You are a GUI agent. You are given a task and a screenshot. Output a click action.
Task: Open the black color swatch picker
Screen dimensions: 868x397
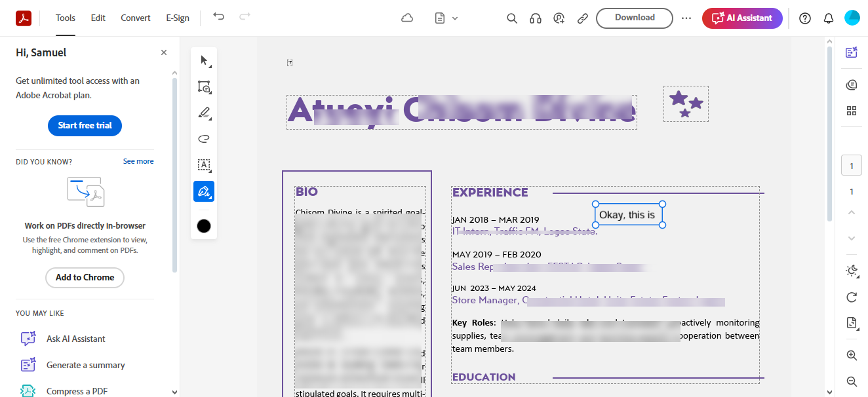(204, 226)
